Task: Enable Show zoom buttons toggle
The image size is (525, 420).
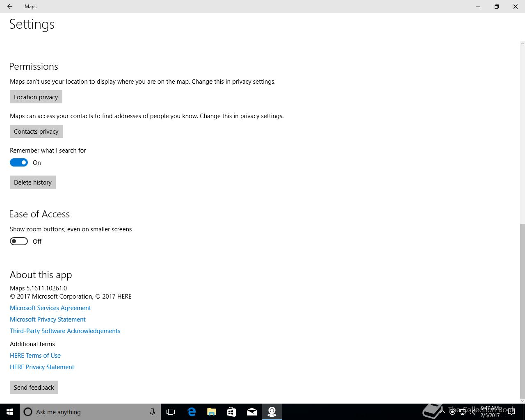Action: (x=19, y=241)
